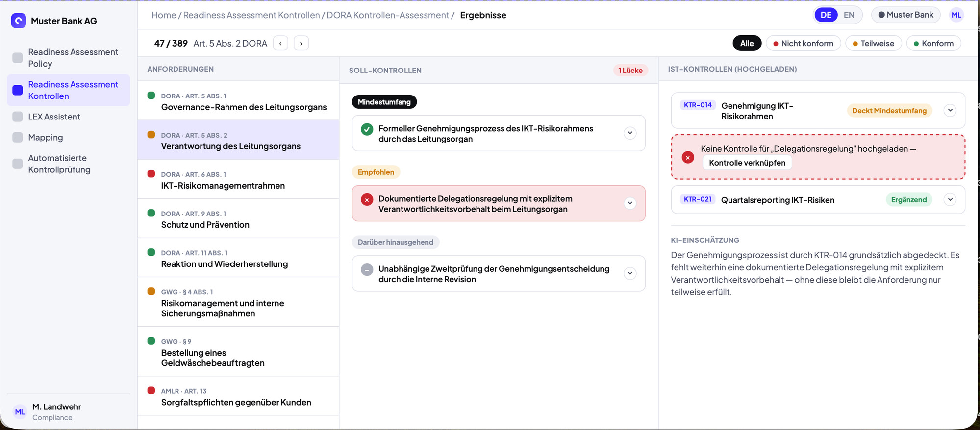Viewport: 980px width, 430px height.
Task: Open LEX Assistent menu item
Action: pos(69,117)
